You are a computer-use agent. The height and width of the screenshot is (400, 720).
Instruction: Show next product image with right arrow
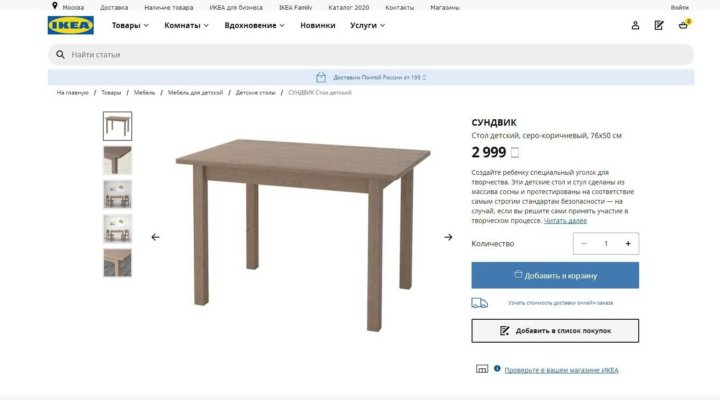[x=448, y=237]
